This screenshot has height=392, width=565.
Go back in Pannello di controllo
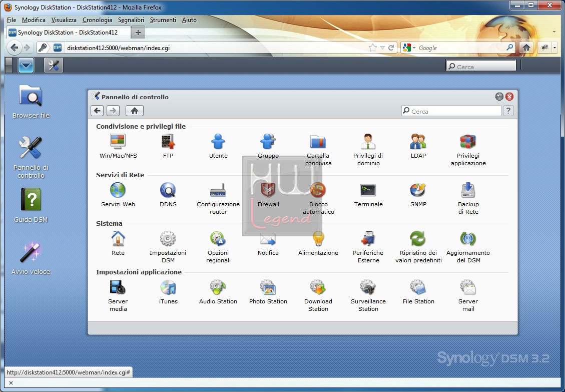tap(97, 111)
